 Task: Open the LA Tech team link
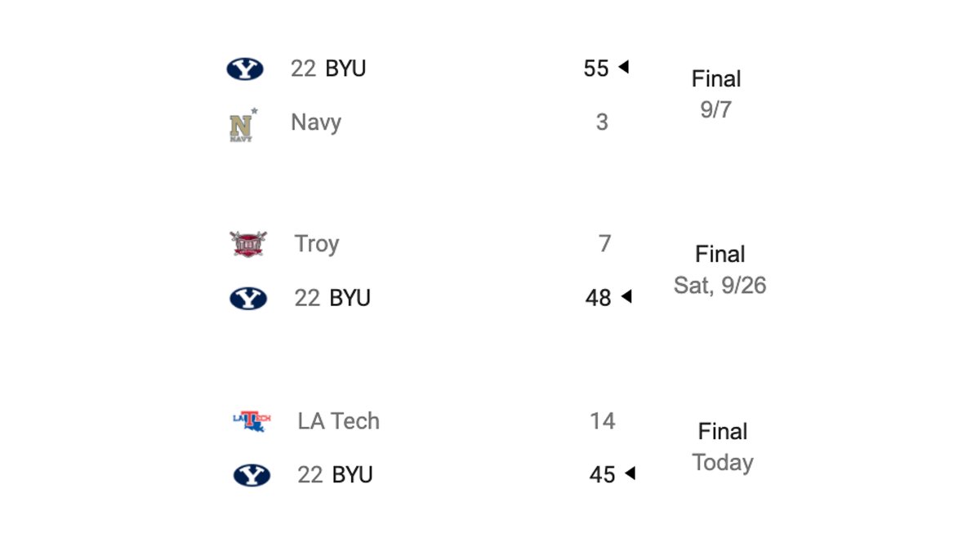point(339,421)
